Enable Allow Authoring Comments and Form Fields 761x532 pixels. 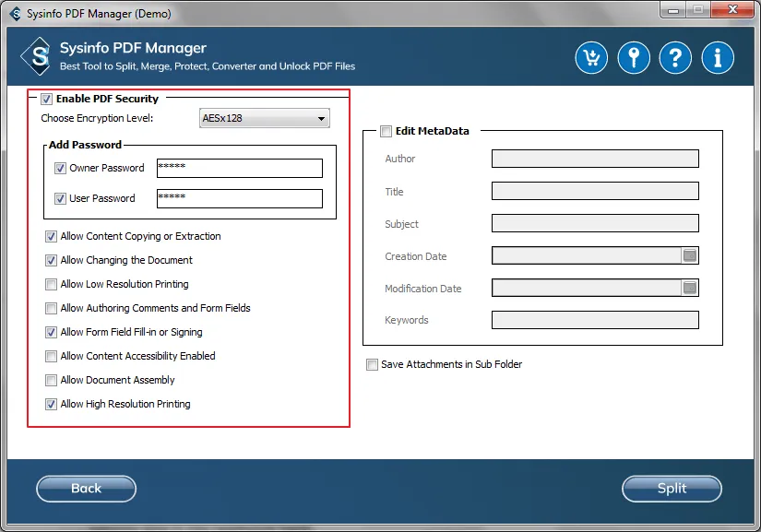click(51, 309)
